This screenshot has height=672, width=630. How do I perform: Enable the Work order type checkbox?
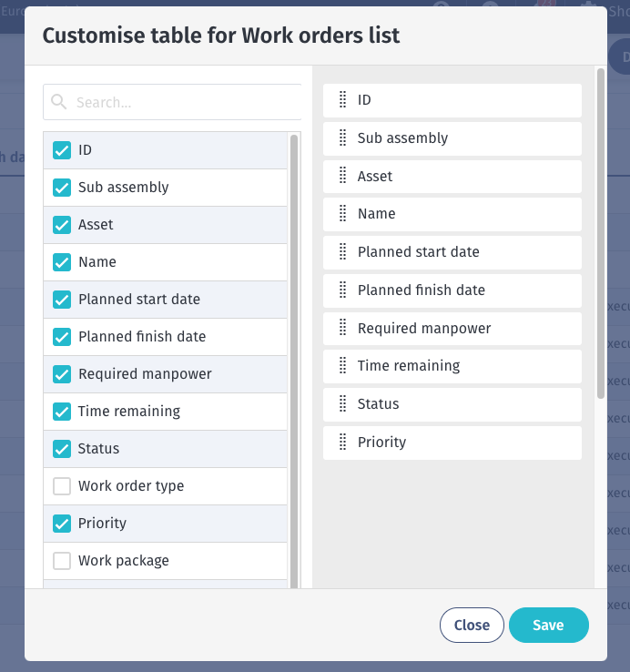[x=62, y=486]
